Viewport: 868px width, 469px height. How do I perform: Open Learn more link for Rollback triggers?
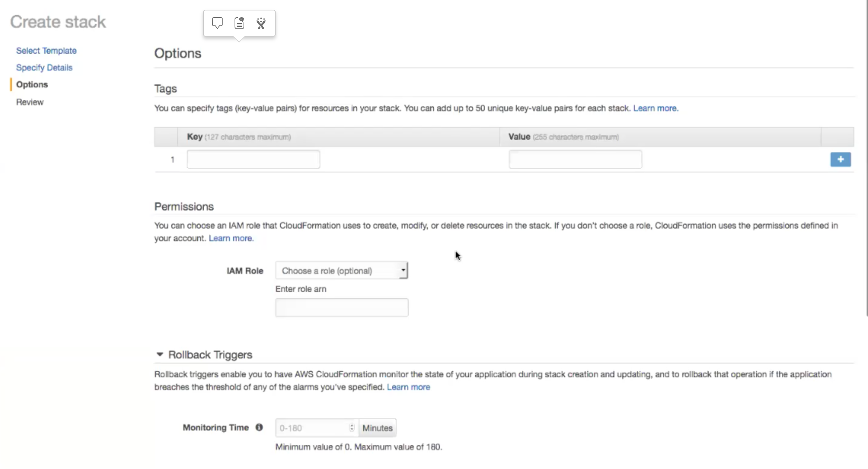[408, 387]
